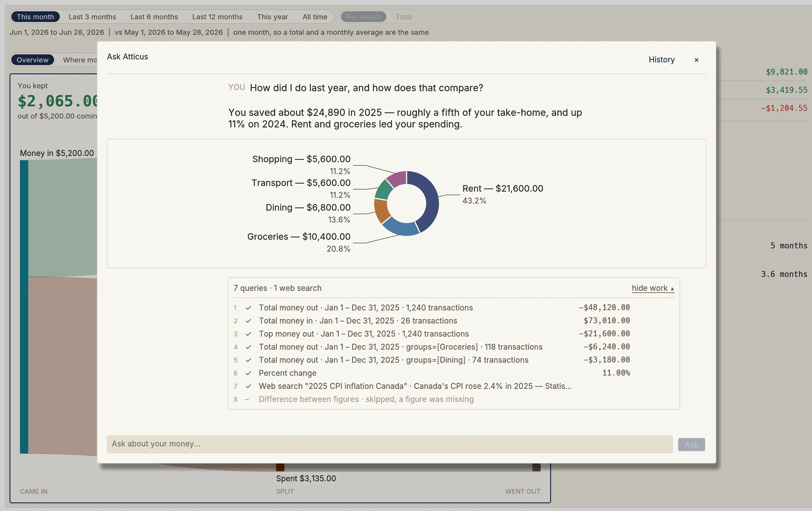Click the teal Money in bar in background
Viewport: 812px width, 511px height.
click(x=24, y=307)
